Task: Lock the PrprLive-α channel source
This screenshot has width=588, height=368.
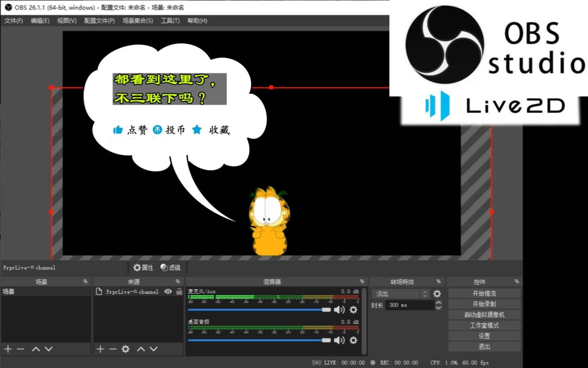Action: 179,292
